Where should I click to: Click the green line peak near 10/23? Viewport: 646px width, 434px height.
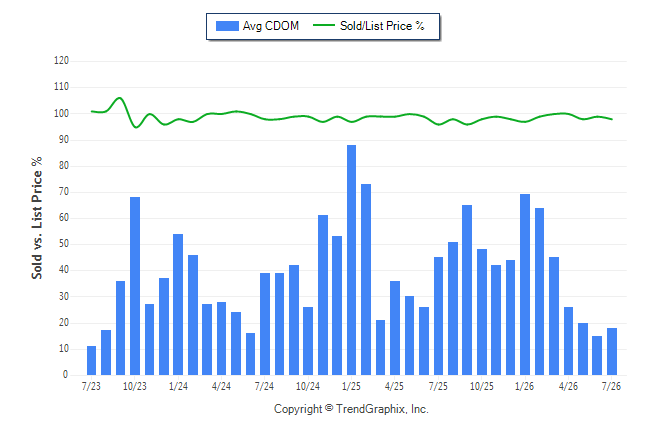pos(119,98)
